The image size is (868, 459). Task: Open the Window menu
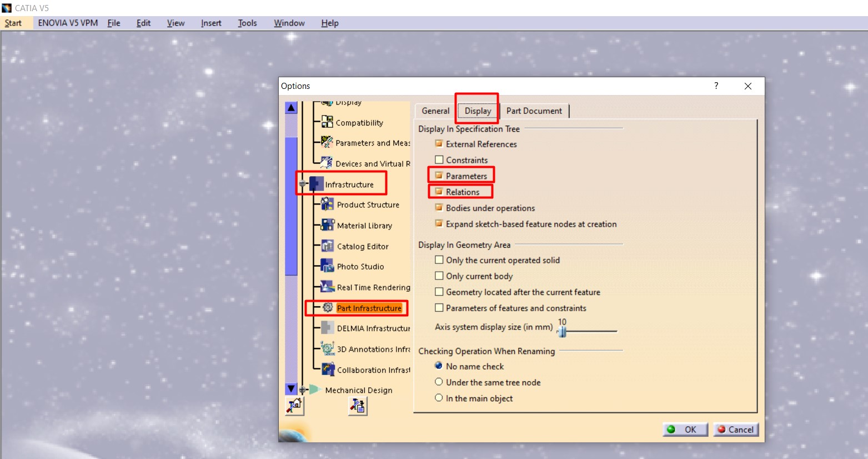289,23
